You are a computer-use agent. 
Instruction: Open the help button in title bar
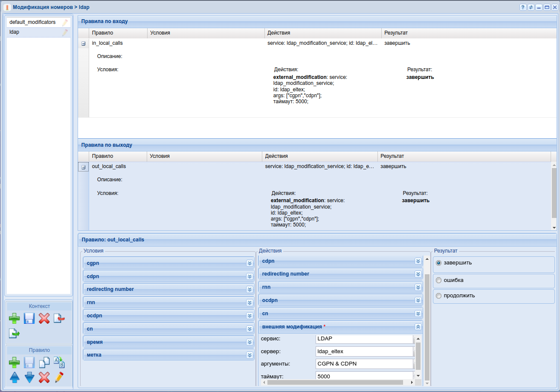(522, 7)
